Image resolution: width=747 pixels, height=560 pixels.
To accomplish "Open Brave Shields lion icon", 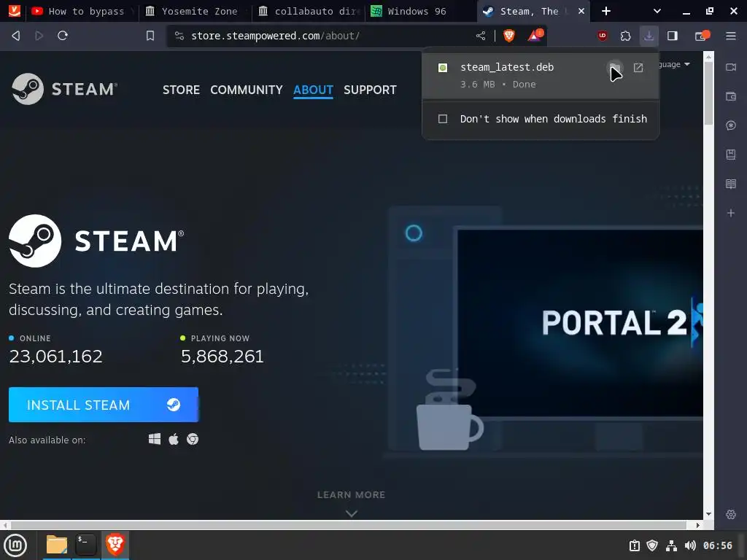I will tap(508, 36).
